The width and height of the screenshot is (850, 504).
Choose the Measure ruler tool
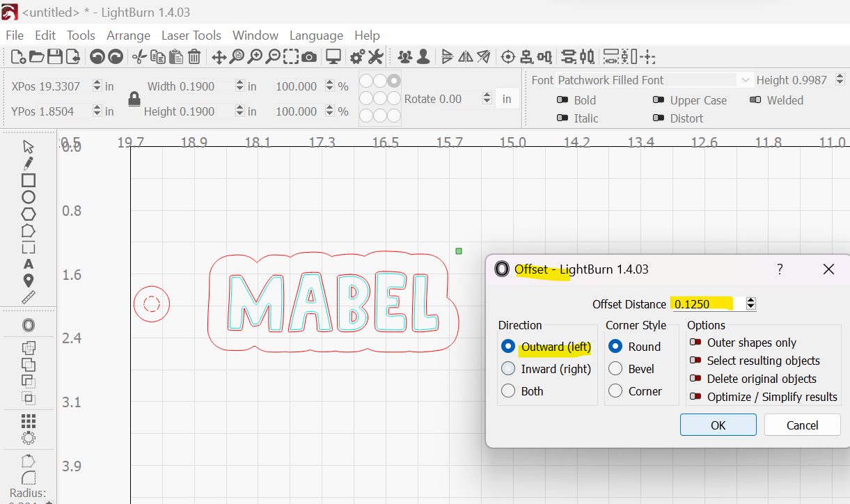pyautogui.click(x=29, y=297)
